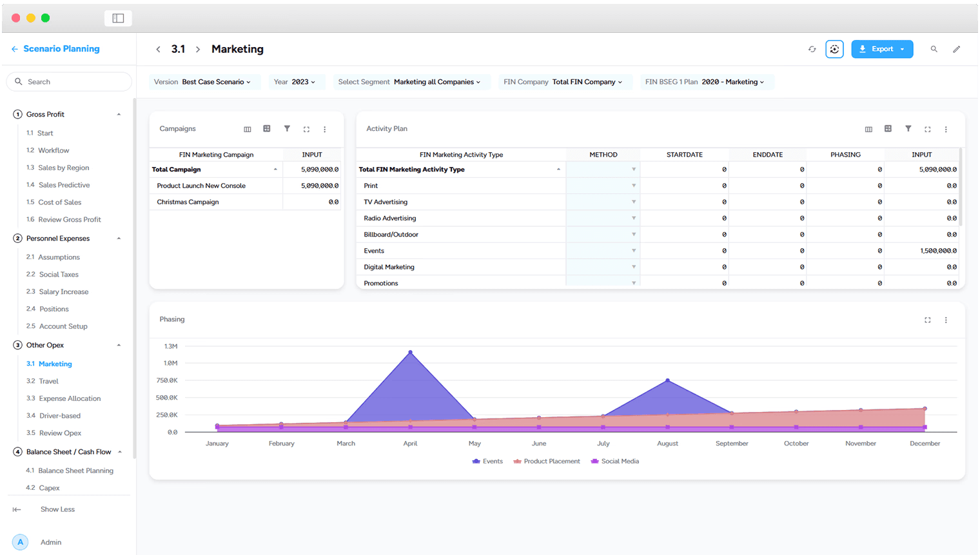Go to 3.2 Travel page
This screenshot has width=980, height=555.
point(43,382)
